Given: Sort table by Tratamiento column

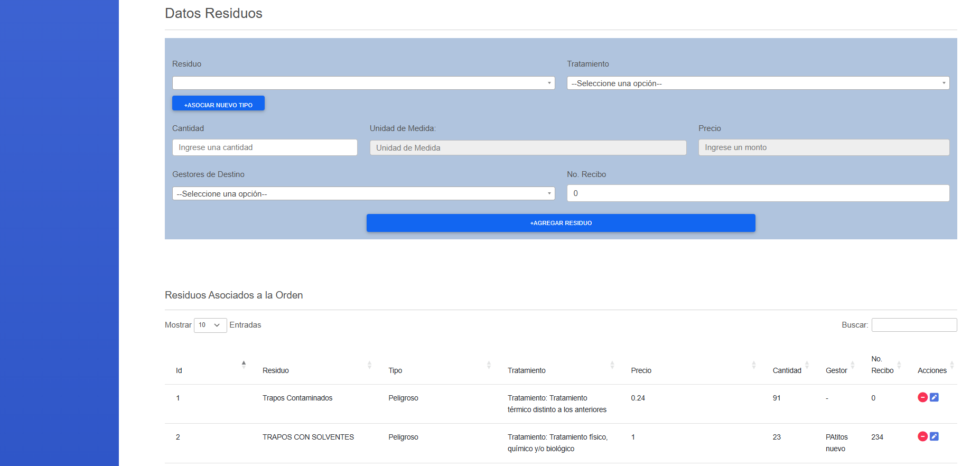Looking at the screenshot, I should pyautogui.click(x=526, y=370).
